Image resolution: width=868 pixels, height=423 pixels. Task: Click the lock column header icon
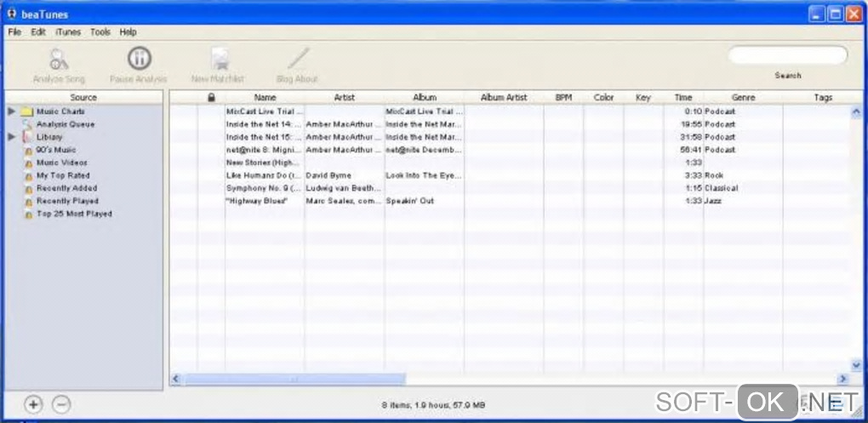pyautogui.click(x=211, y=97)
